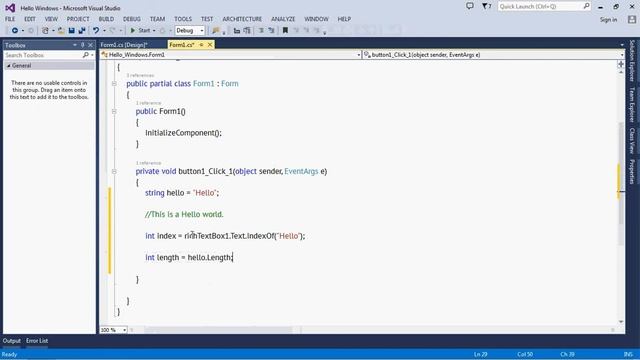Open the TEST menu
This screenshot has height=360, width=640.
coord(207,19)
